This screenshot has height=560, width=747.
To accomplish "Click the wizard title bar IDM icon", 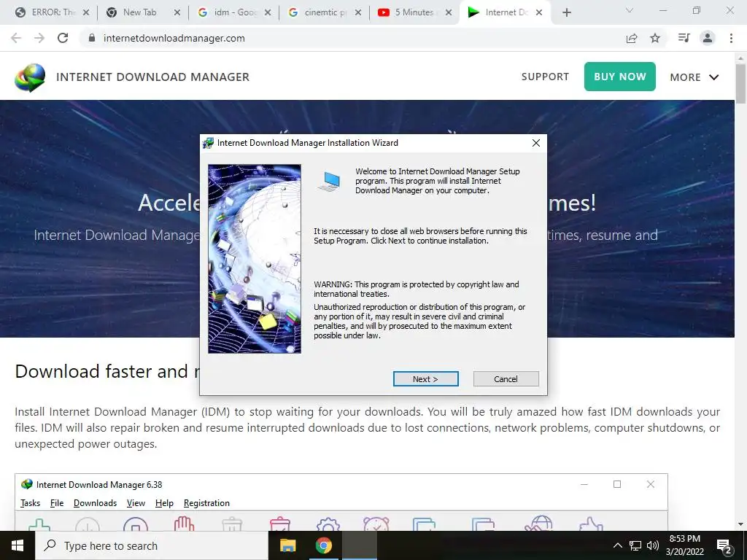I will coord(208,143).
